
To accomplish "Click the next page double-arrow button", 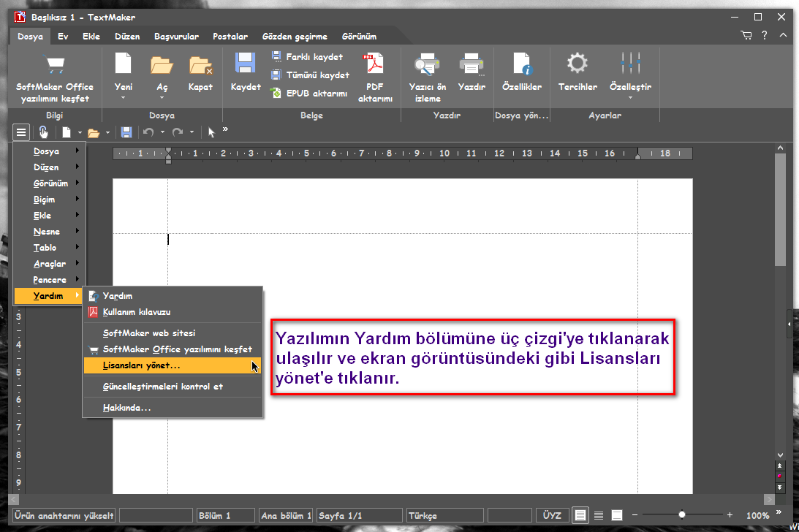I will click(780, 487).
